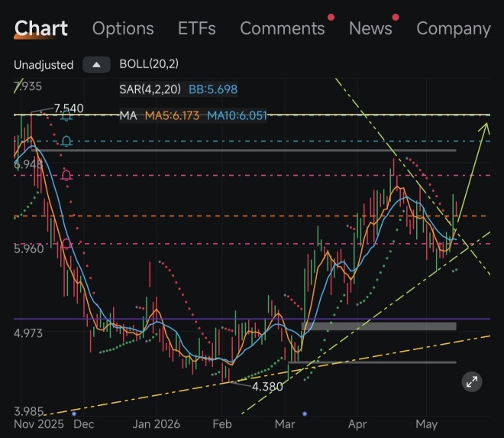
Task: Click the red notification dot on Comments
Action: [x=331, y=17]
